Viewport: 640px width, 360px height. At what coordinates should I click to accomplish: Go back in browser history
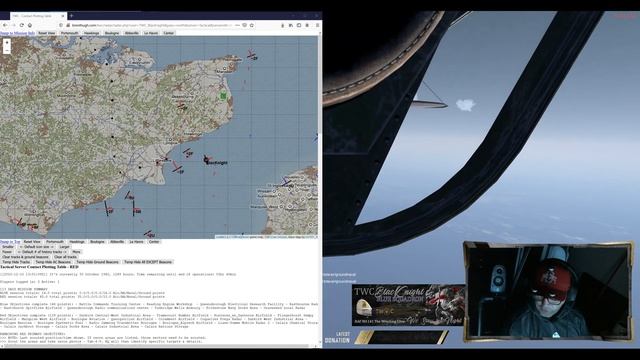tap(5, 25)
